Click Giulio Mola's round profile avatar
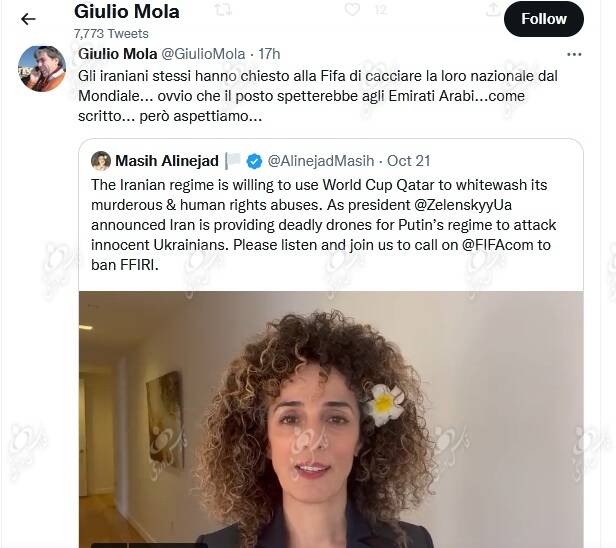616x548 pixels. (x=42, y=69)
